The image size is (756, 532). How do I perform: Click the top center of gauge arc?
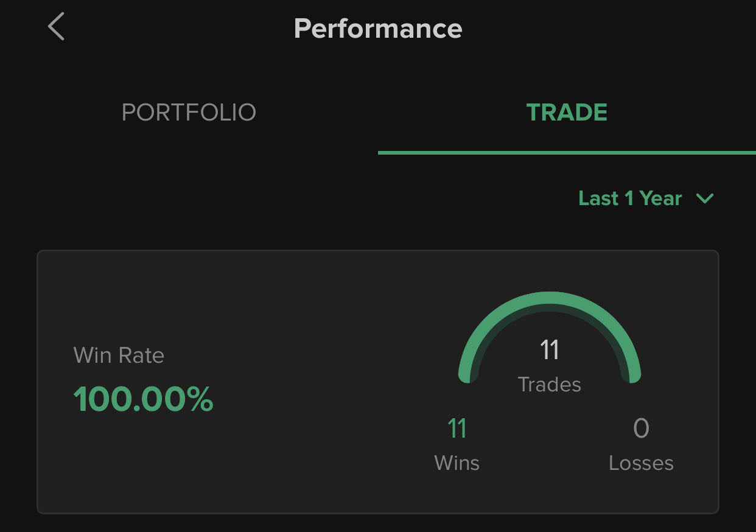pyautogui.click(x=549, y=298)
